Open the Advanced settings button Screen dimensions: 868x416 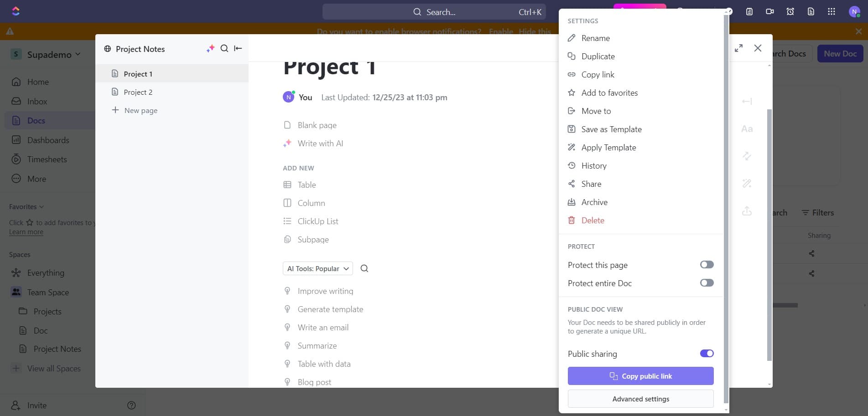[640, 399]
